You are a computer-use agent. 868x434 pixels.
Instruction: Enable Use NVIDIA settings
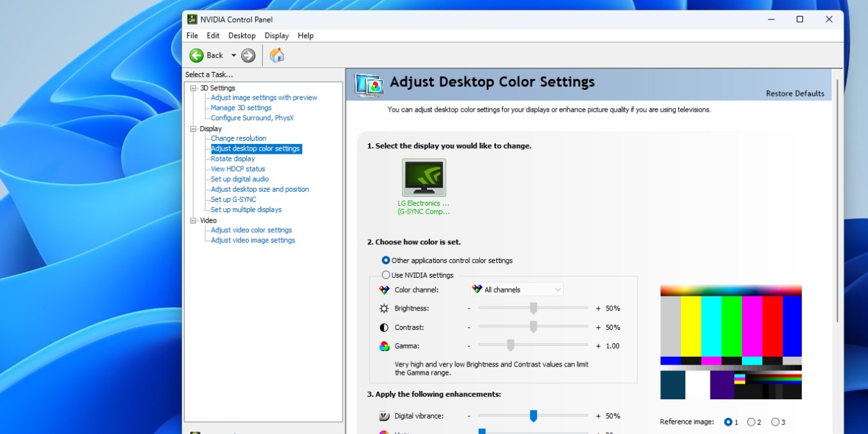384,275
